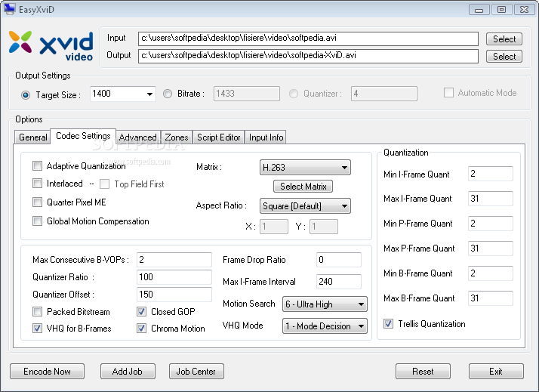Click the Select Matrix button

(303, 187)
